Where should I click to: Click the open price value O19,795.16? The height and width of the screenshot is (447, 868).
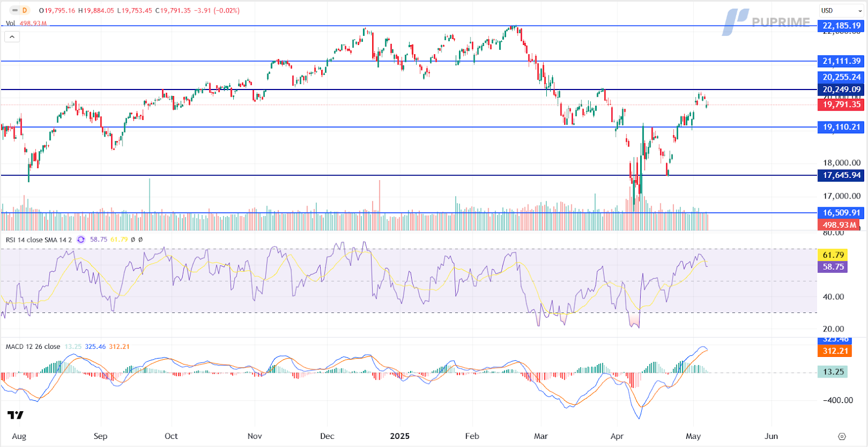tap(57, 10)
